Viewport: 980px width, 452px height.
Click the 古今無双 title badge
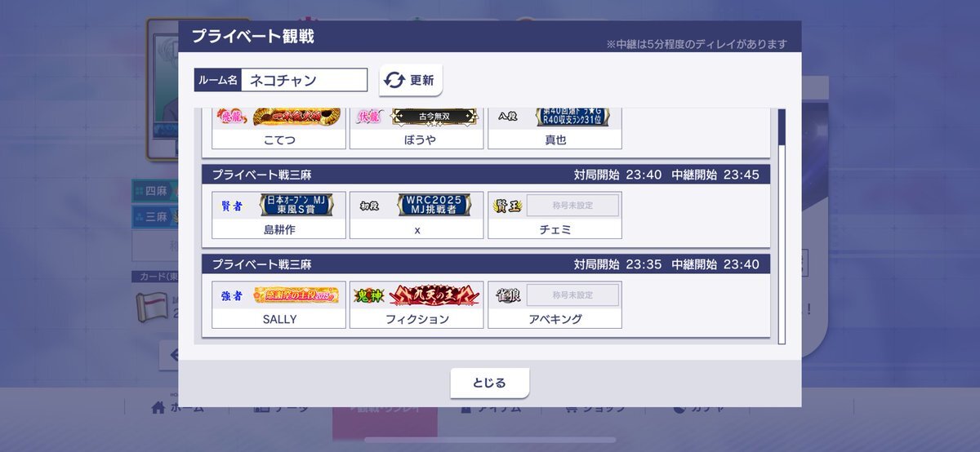coord(434,117)
